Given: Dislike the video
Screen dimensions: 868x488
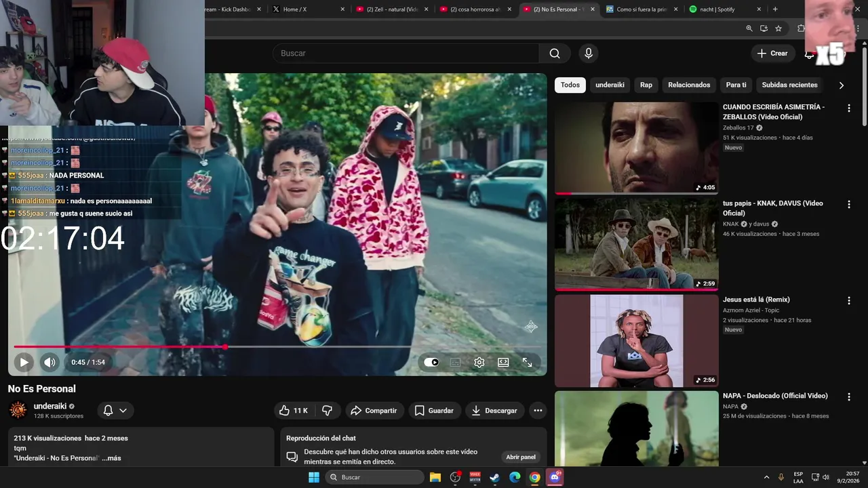Looking at the screenshot, I should [x=328, y=411].
